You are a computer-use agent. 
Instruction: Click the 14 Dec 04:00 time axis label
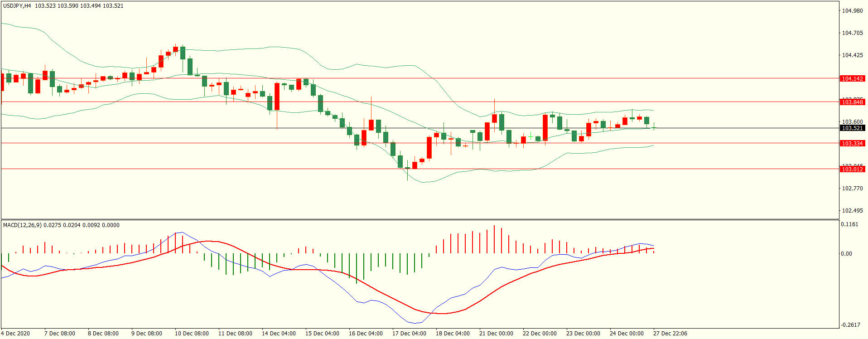coord(279,334)
